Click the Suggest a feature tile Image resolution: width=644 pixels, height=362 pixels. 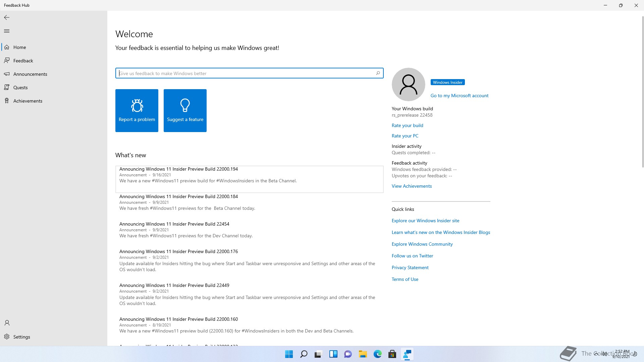click(x=185, y=111)
